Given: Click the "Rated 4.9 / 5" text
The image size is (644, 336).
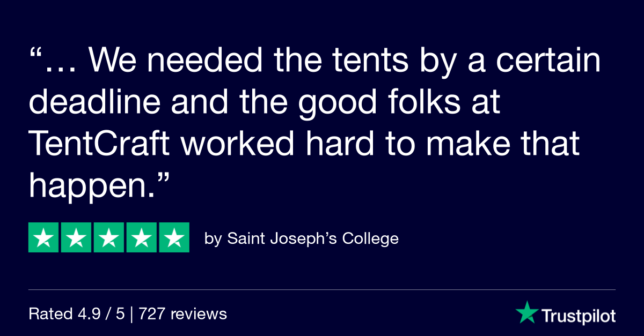Looking at the screenshot, I should tap(77, 314).
